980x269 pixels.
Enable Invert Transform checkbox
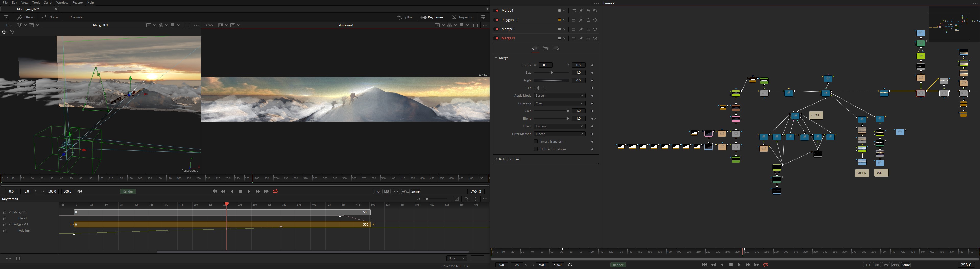click(536, 142)
